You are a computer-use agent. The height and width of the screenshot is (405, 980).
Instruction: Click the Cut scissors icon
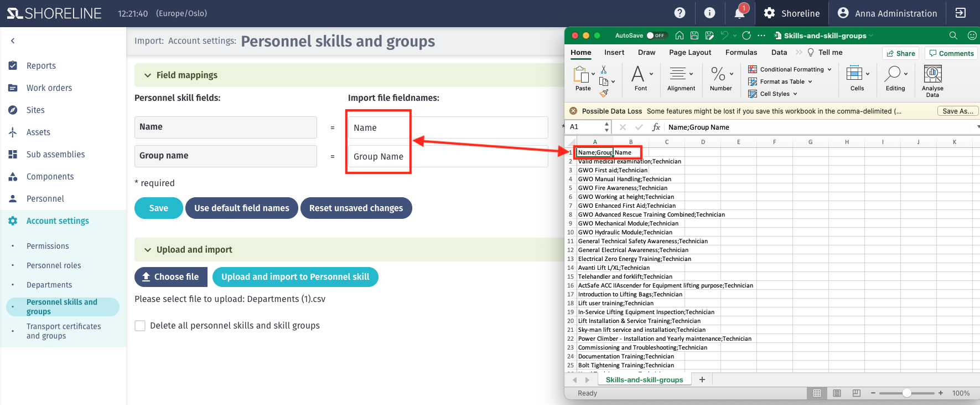[604, 69]
